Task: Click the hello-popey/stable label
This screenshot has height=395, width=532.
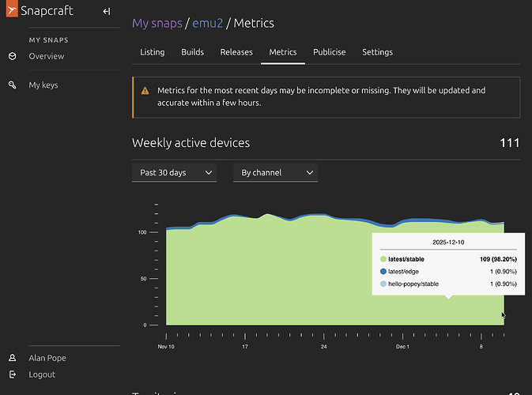Action: 413,284
